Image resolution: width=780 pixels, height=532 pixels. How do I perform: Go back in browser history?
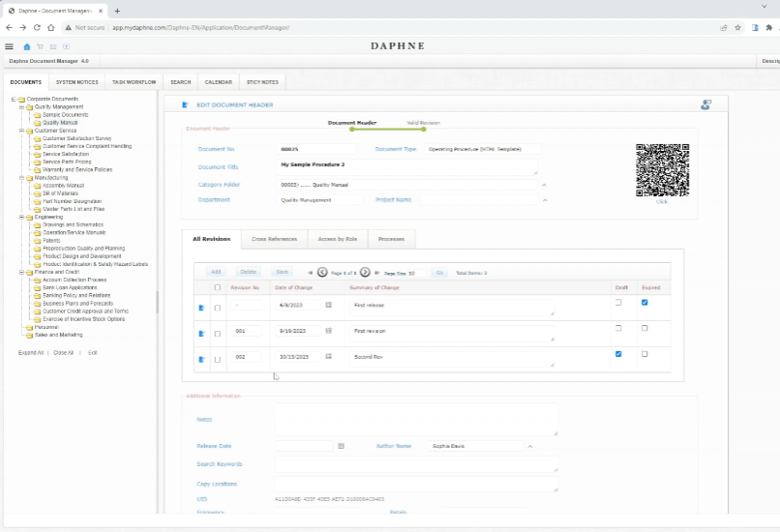9,27
